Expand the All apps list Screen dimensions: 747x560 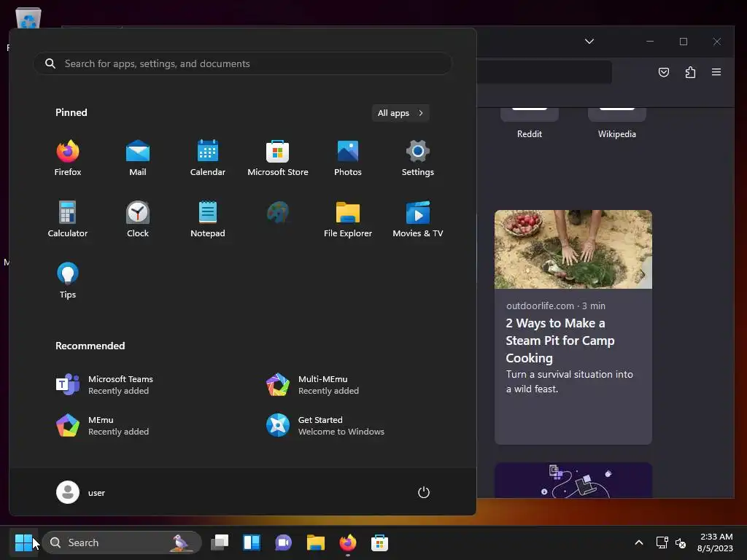coord(400,113)
